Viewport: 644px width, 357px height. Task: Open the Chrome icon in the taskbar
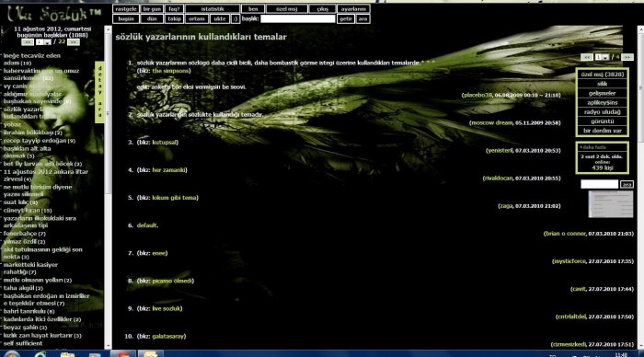[x=123, y=353]
